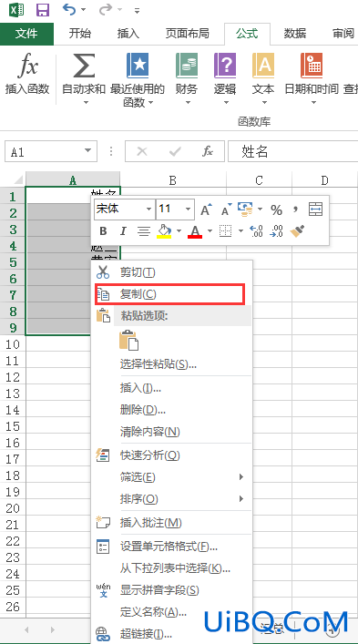This screenshot has height=644, width=358.
Task: Expand the 自动求和 dropdown arrow
Action: [86, 102]
